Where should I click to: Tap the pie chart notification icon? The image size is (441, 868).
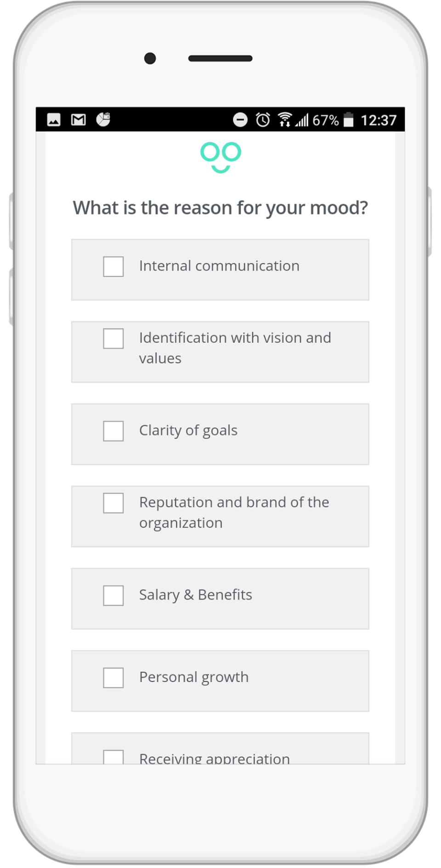(x=103, y=120)
